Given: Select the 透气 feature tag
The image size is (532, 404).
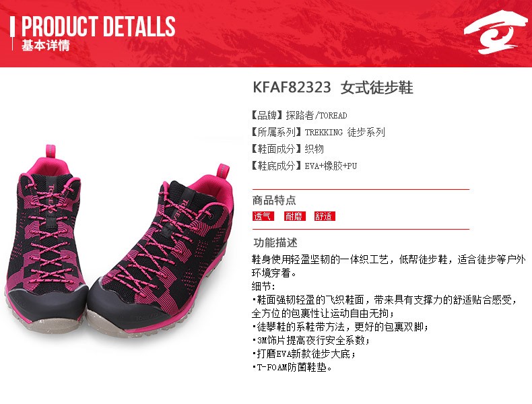Looking at the screenshot, I should click(263, 216).
